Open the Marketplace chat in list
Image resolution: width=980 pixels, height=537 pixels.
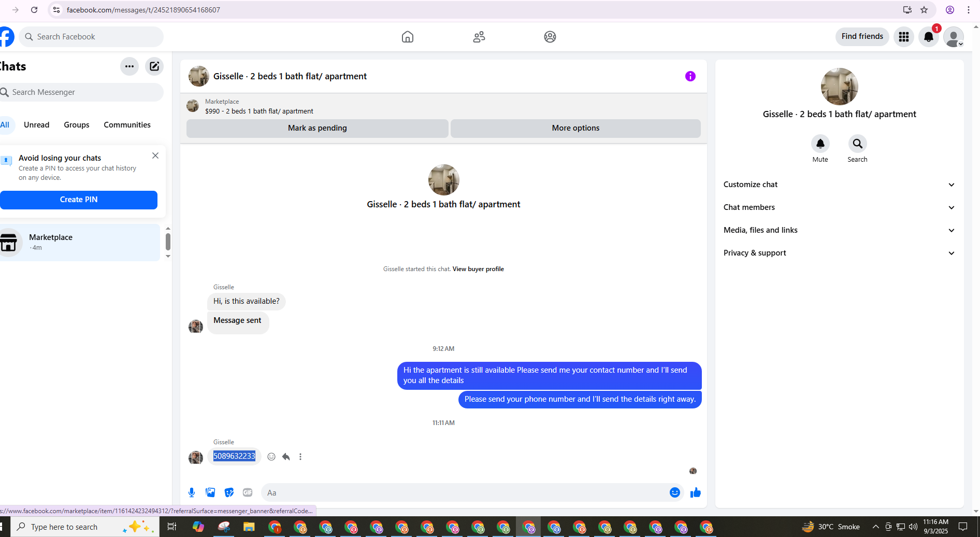tap(80, 242)
